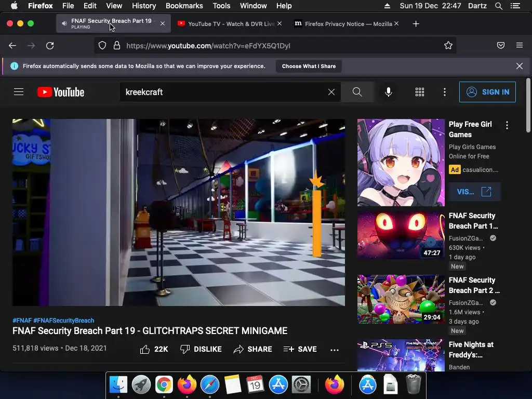
Task: Open the Bookmarks menu
Action: pos(184,6)
